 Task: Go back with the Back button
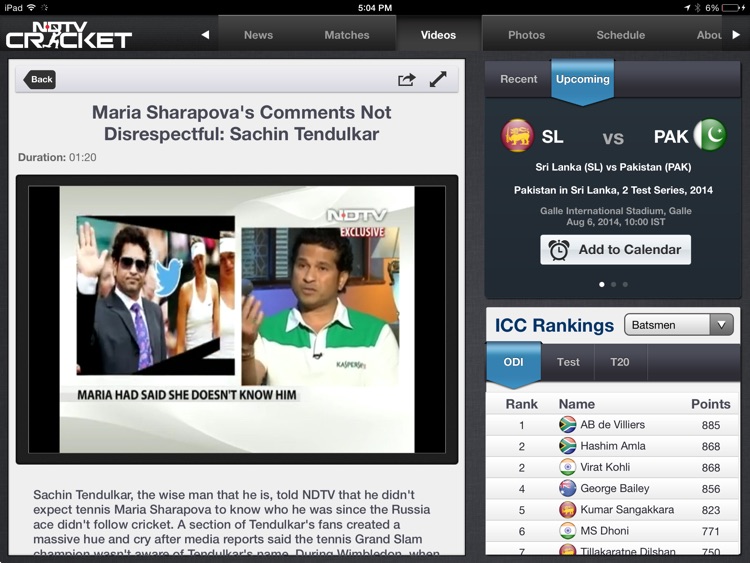click(x=40, y=79)
